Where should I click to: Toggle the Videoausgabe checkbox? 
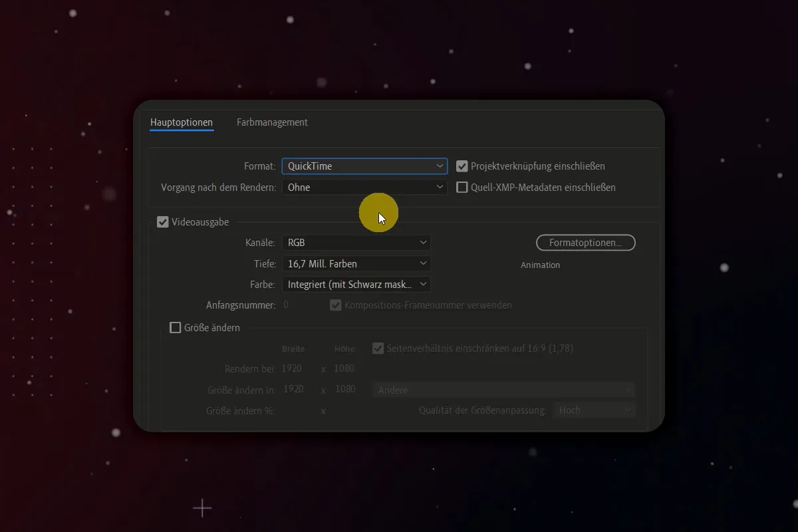[162, 222]
